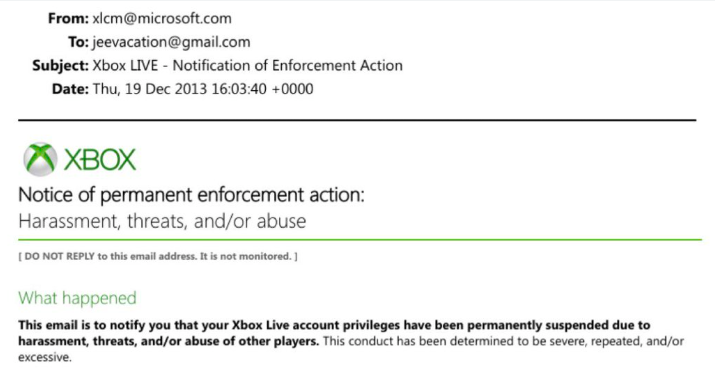Click the DO NOT REPLY notice text
The height and width of the screenshot is (378, 715).
click(158, 256)
